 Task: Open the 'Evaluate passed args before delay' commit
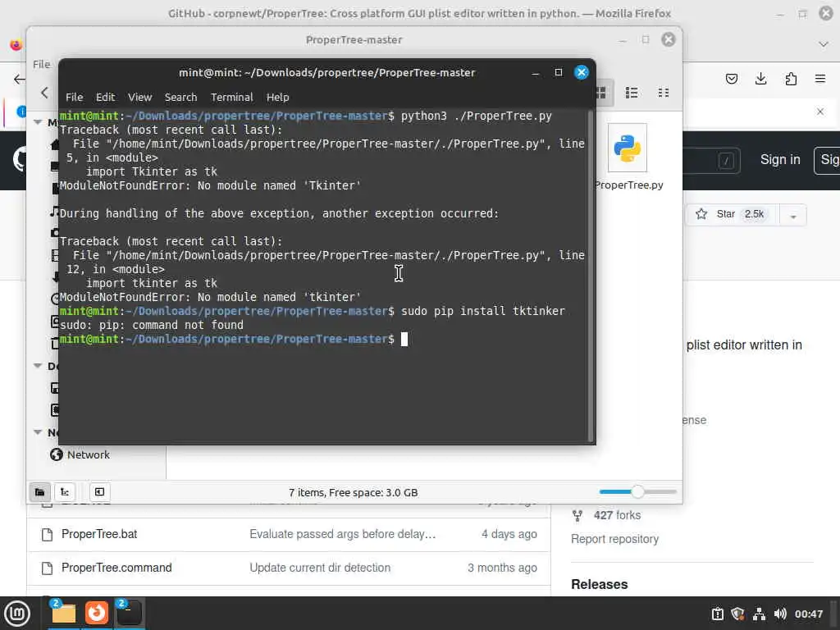[x=342, y=534]
